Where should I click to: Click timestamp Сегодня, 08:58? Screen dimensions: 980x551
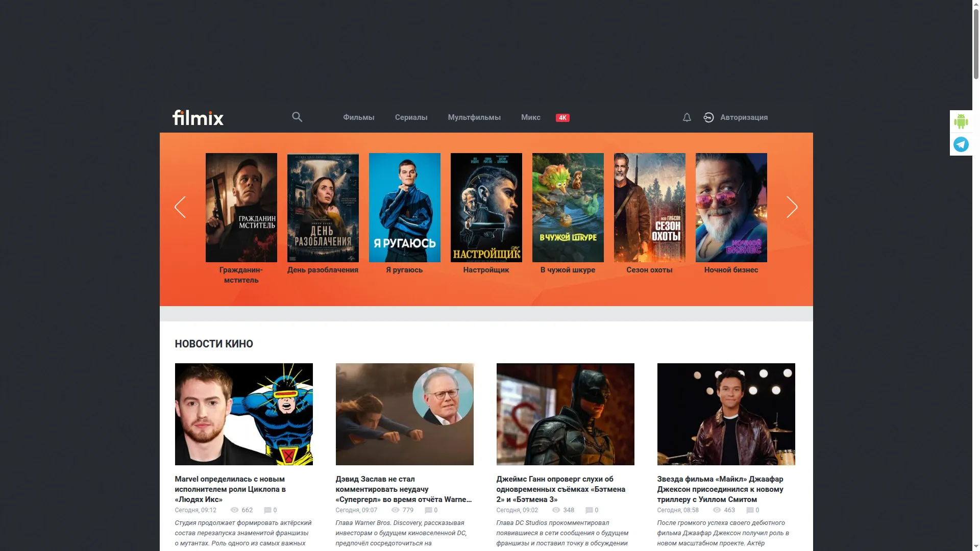pos(678,510)
